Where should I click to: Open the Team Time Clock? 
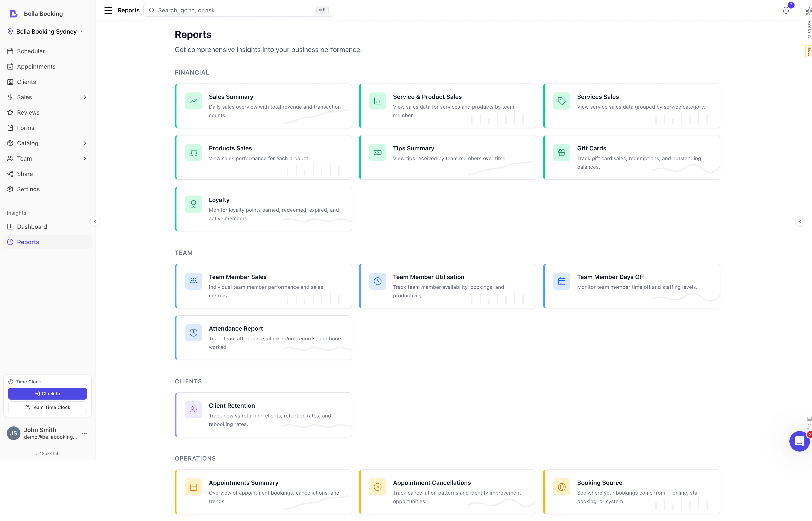tap(47, 407)
